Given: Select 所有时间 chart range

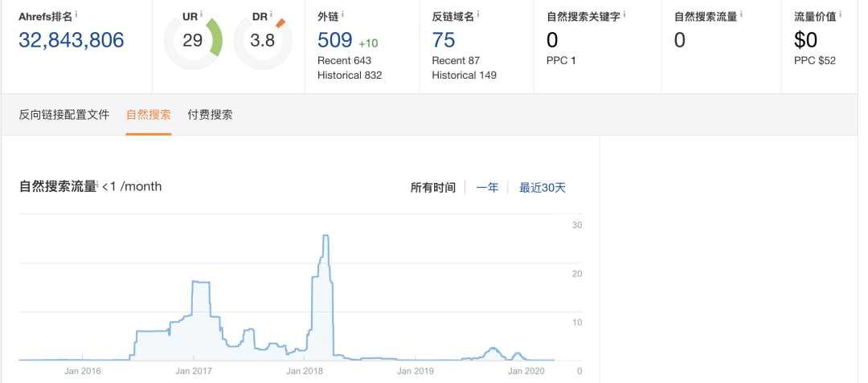Looking at the screenshot, I should click(x=432, y=187).
